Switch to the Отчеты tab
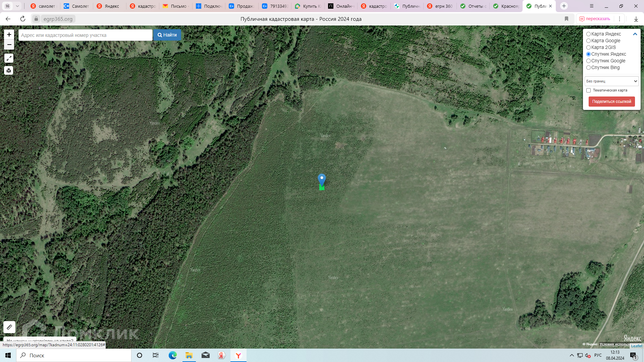The width and height of the screenshot is (644, 362). point(473,6)
